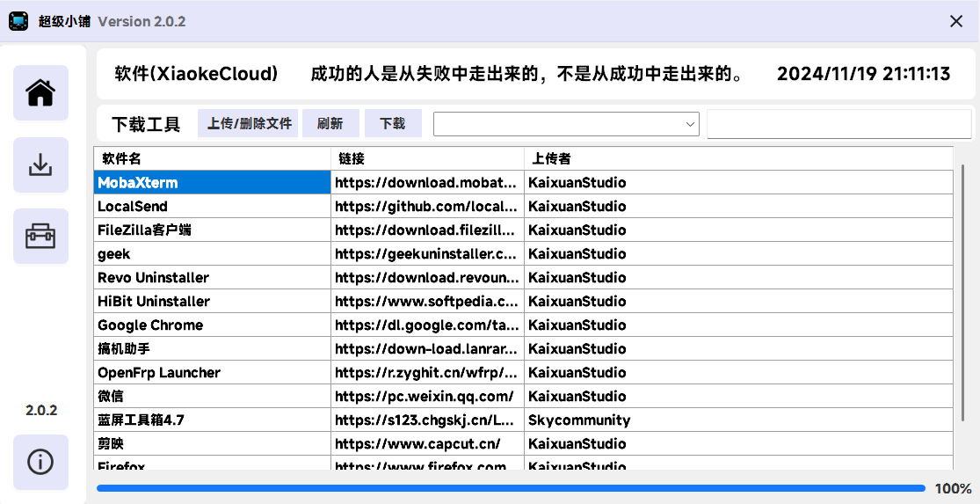This screenshot has width=980, height=504.
Task: Expand the combo box dropdown arrow
Action: click(x=690, y=124)
